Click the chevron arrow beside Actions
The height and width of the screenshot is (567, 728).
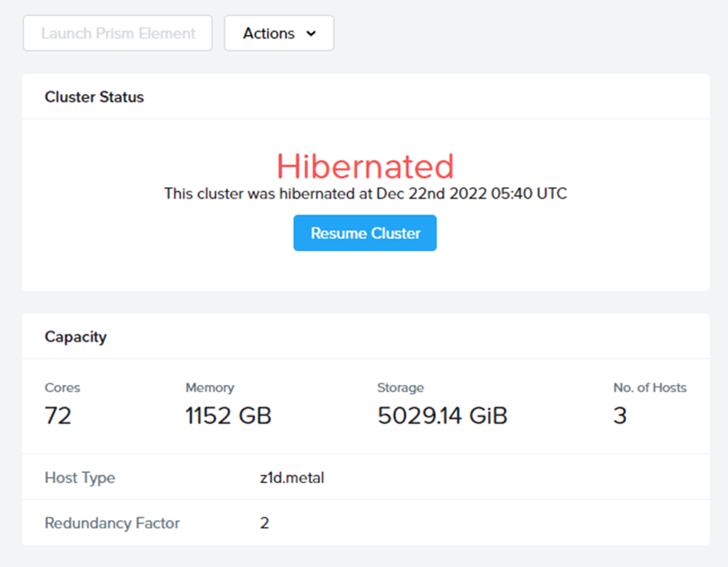(312, 33)
